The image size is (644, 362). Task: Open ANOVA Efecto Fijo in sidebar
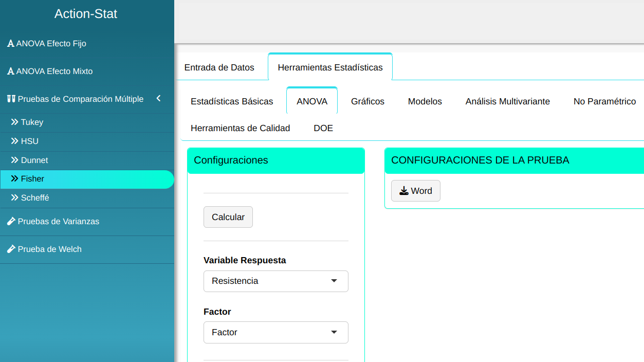(51, 44)
